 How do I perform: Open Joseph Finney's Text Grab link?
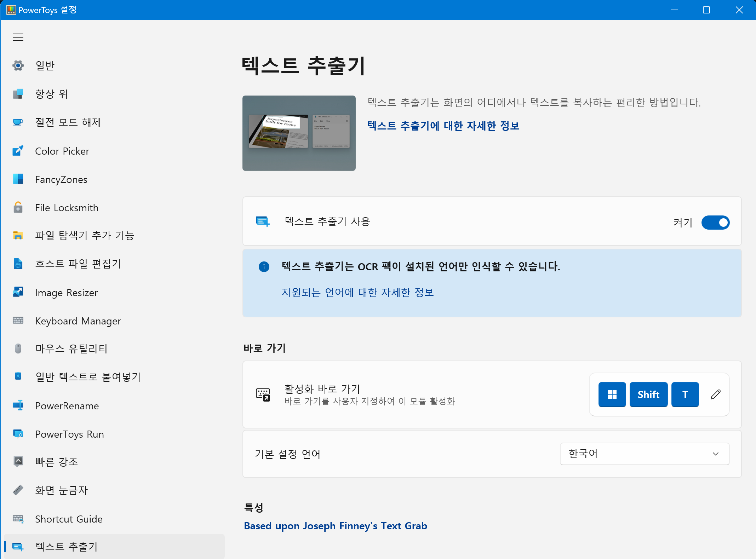[335, 526]
